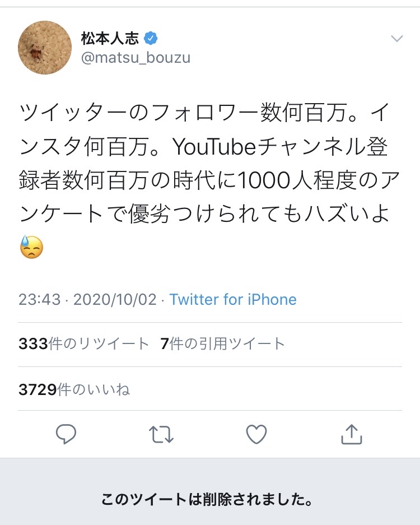Viewport: 420px width, 525px height.
Task: Open the @matsu_bouzu handle
Action: (136, 57)
